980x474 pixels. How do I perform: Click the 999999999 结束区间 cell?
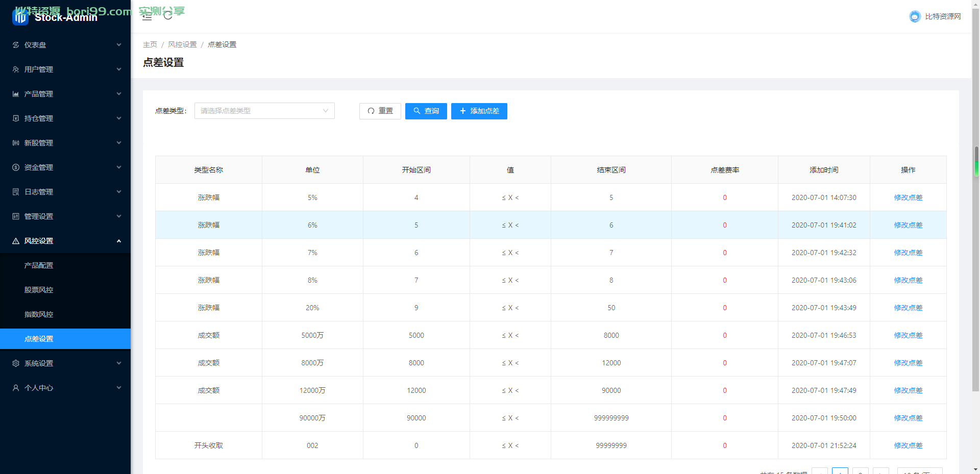coord(611,418)
